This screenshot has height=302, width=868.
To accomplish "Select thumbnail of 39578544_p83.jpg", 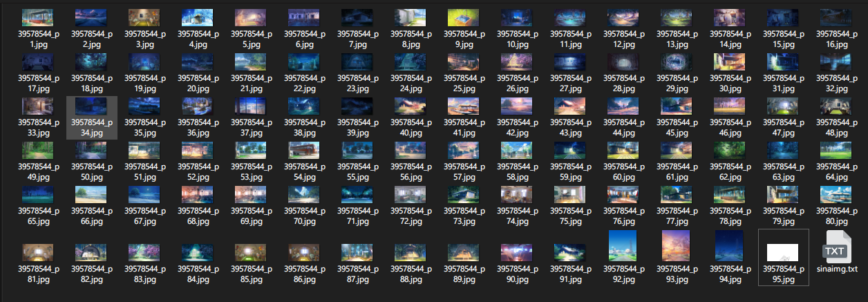I will pyautogui.click(x=144, y=253).
